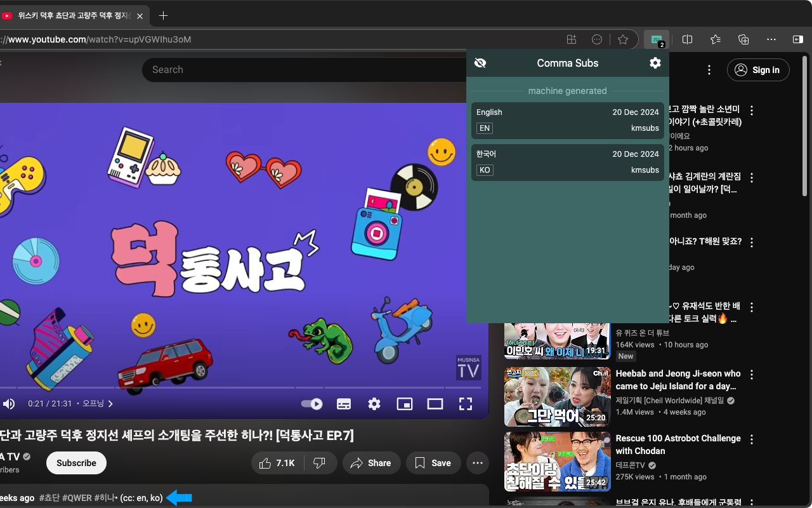Open the #초단 hashtag link
The height and width of the screenshot is (508, 812).
click(49, 498)
